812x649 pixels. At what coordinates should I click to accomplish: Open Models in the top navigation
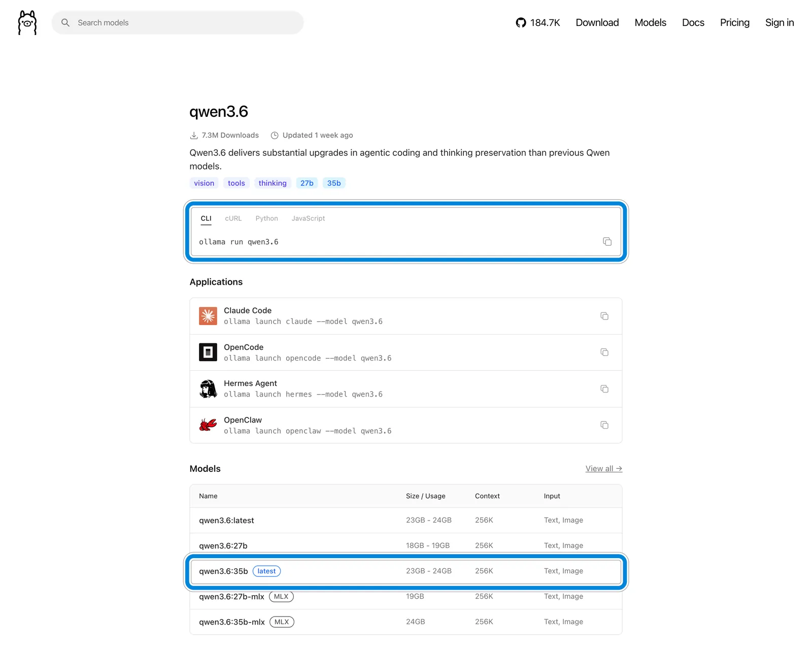pyautogui.click(x=651, y=23)
